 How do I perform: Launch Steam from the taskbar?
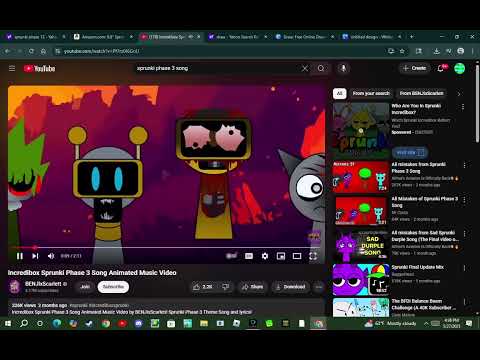[x=89, y=323]
